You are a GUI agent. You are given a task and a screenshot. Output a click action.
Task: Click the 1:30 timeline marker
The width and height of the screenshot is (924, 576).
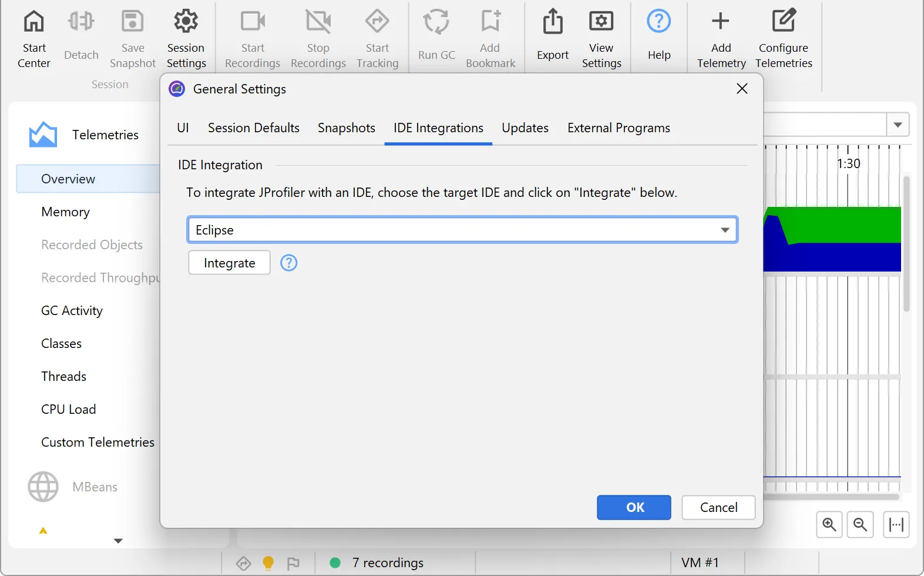point(848,163)
